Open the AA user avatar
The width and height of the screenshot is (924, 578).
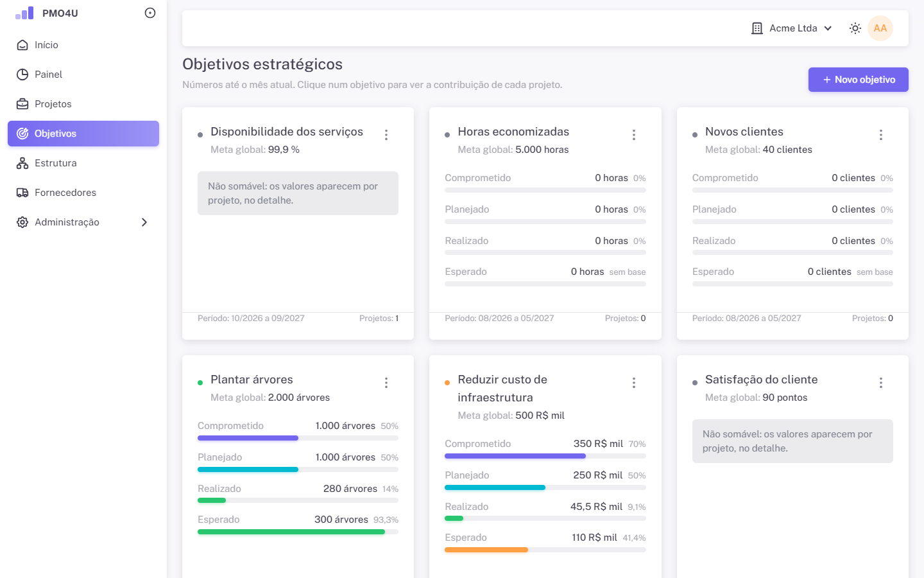pyautogui.click(x=880, y=28)
